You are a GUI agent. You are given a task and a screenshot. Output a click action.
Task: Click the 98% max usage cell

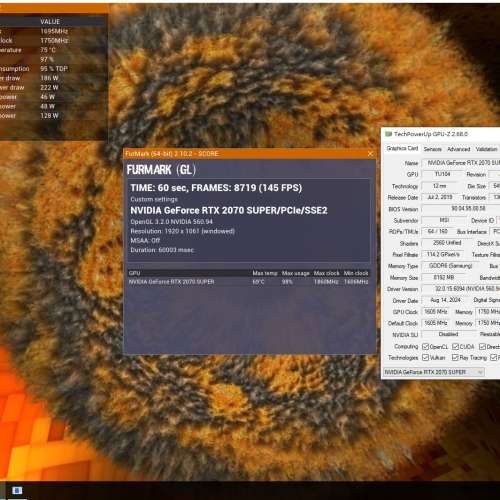click(287, 282)
